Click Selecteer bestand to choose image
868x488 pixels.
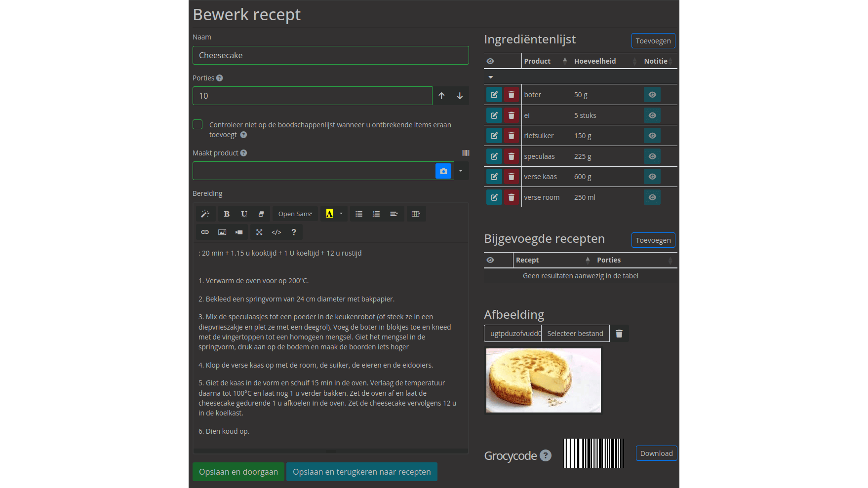[575, 334]
